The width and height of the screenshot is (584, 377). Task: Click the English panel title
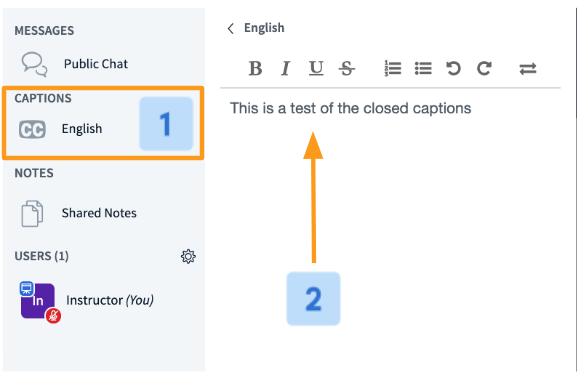click(264, 28)
